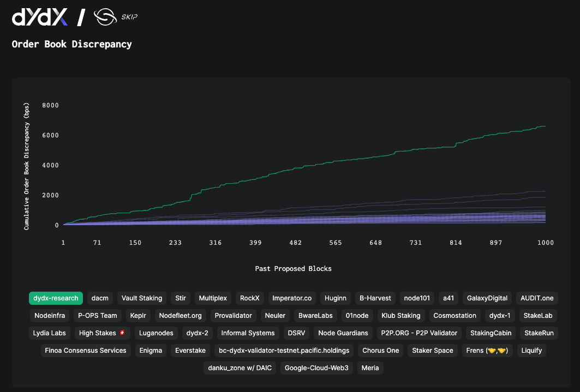
Task: Highlight the DSRV validator
Action: pyautogui.click(x=296, y=333)
